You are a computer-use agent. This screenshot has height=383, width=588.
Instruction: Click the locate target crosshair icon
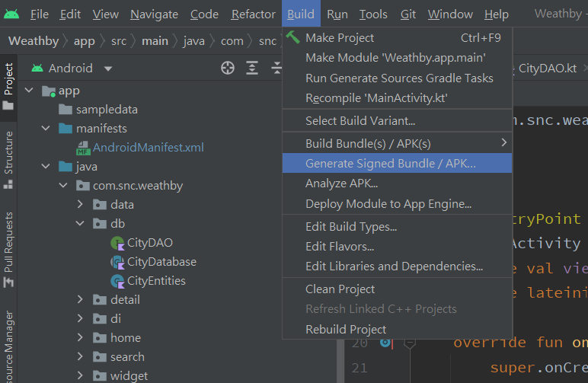pyautogui.click(x=228, y=69)
